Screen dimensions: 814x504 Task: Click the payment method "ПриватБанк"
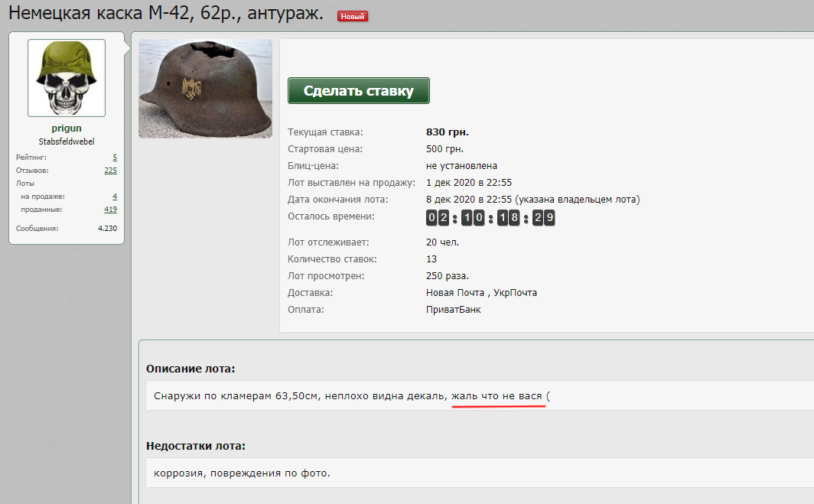(x=453, y=310)
